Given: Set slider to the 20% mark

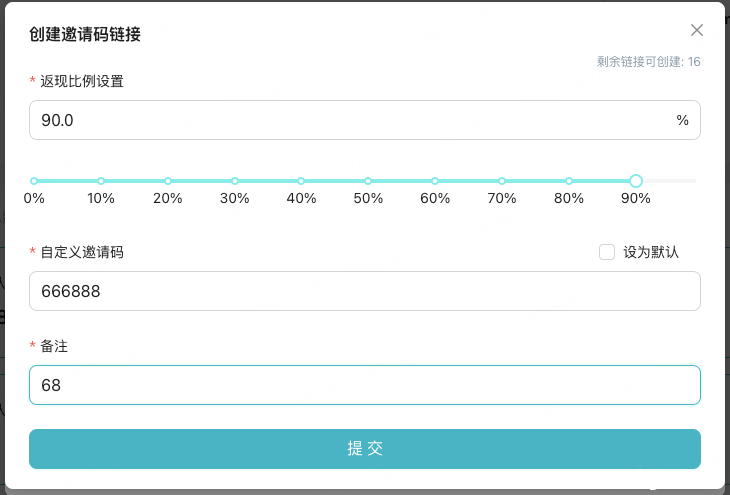Looking at the screenshot, I should coord(168,181).
